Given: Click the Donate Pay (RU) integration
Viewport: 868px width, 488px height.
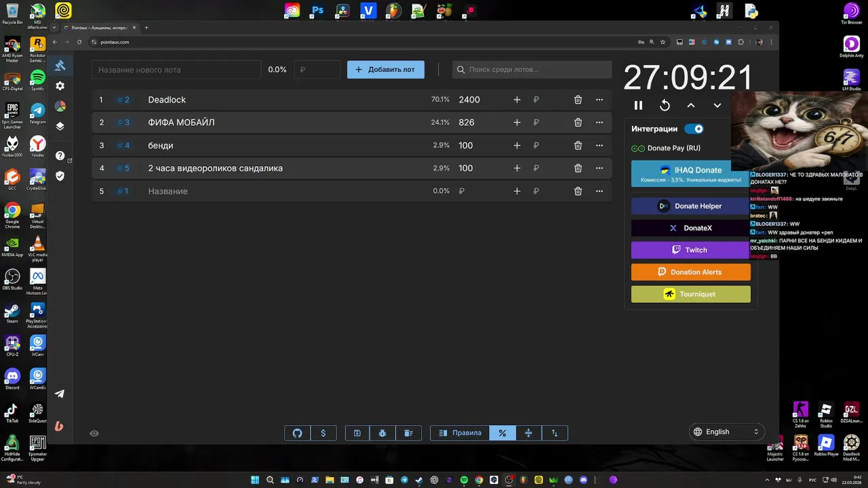Looking at the screenshot, I should click(x=666, y=148).
